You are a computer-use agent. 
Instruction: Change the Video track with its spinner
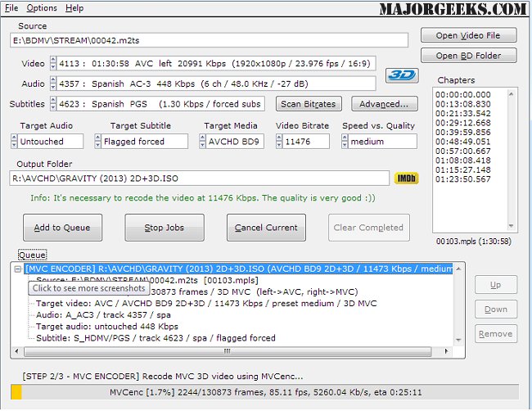(53, 64)
